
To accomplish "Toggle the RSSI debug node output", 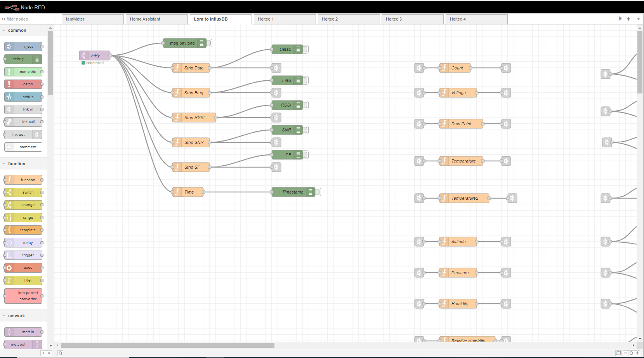I will 306,105.
